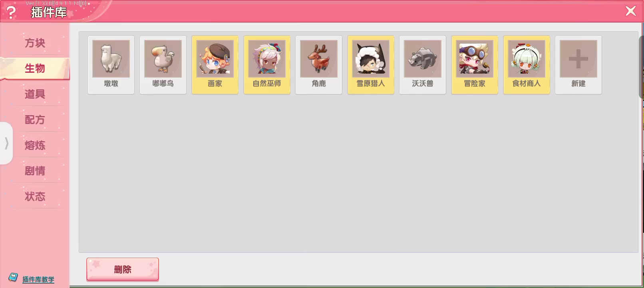
Task: Open the 剧情 tab
Action: pyautogui.click(x=35, y=171)
